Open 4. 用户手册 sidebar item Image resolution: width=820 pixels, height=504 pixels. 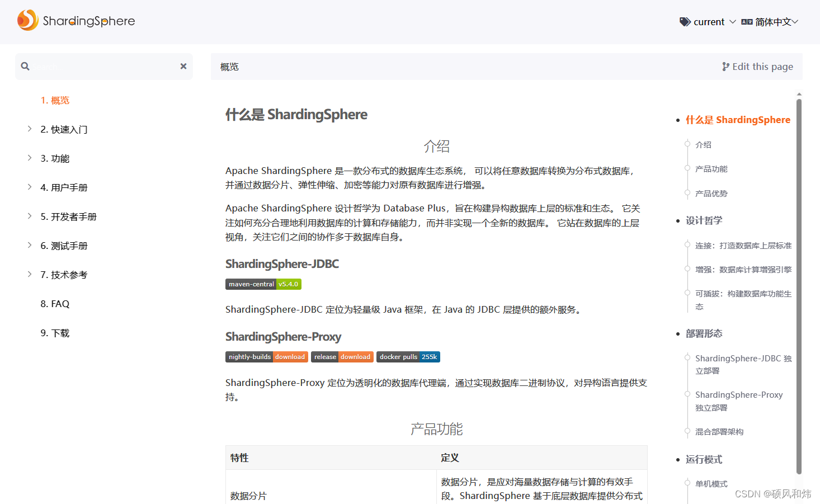tap(64, 188)
